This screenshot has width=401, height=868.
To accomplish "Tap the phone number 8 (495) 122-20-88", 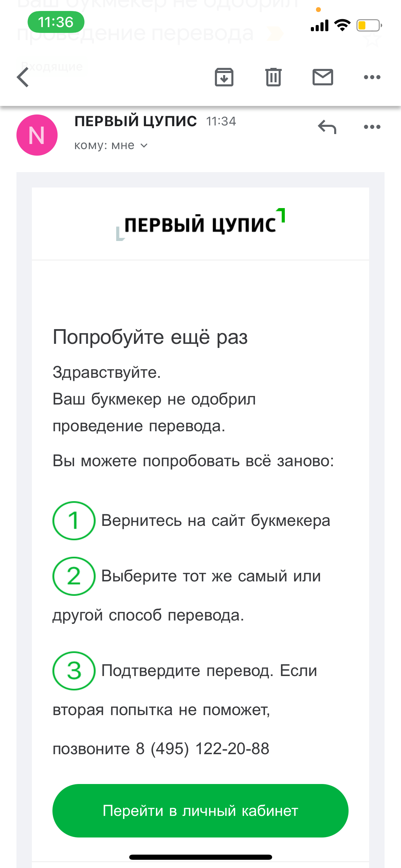I will point(203,748).
